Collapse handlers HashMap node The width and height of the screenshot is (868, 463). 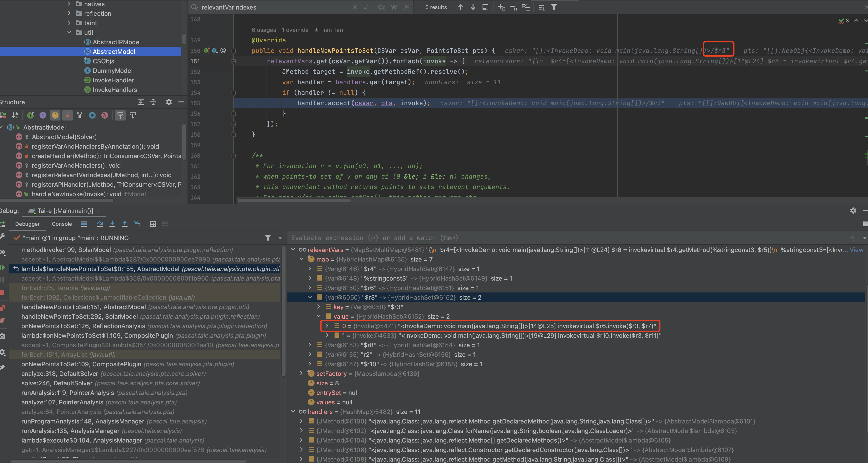pos(293,411)
